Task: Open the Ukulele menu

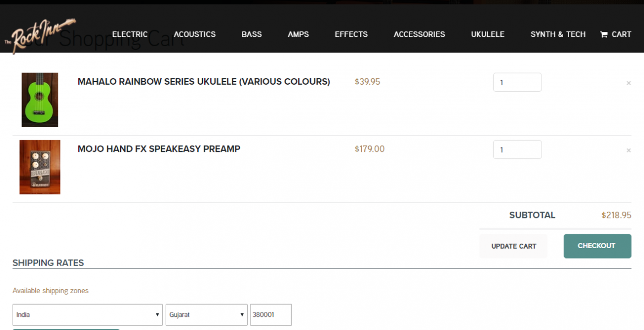Action: tap(488, 34)
